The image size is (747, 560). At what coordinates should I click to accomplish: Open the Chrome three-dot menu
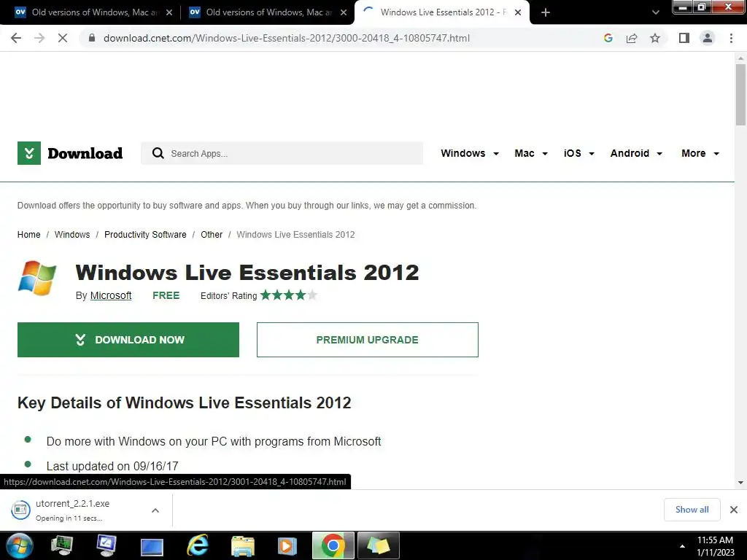point(731,38)
